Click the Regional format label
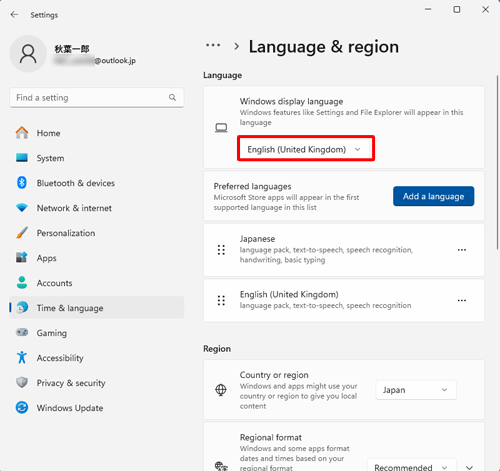 (x=271, y=437)
